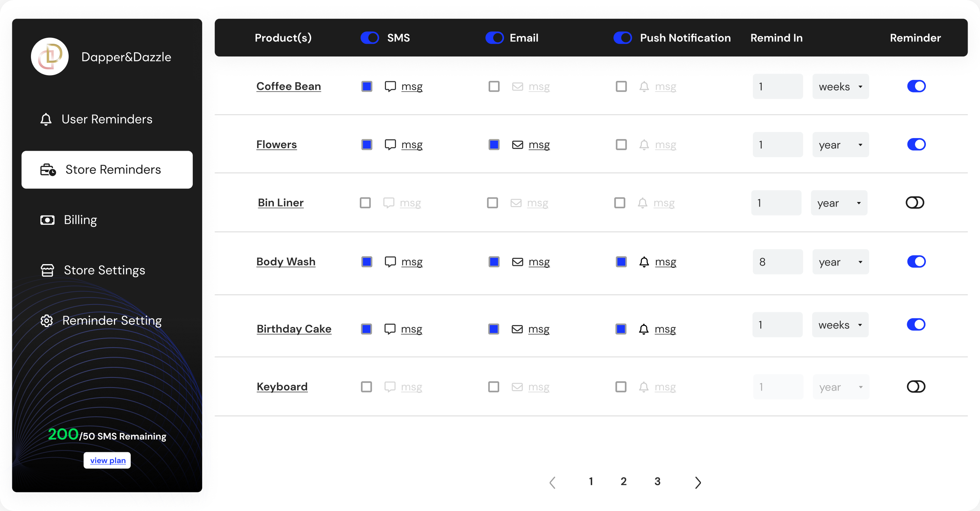
Task: Uncheck the SMS checkbox for Coffee Bean
Action: (367, 86)
